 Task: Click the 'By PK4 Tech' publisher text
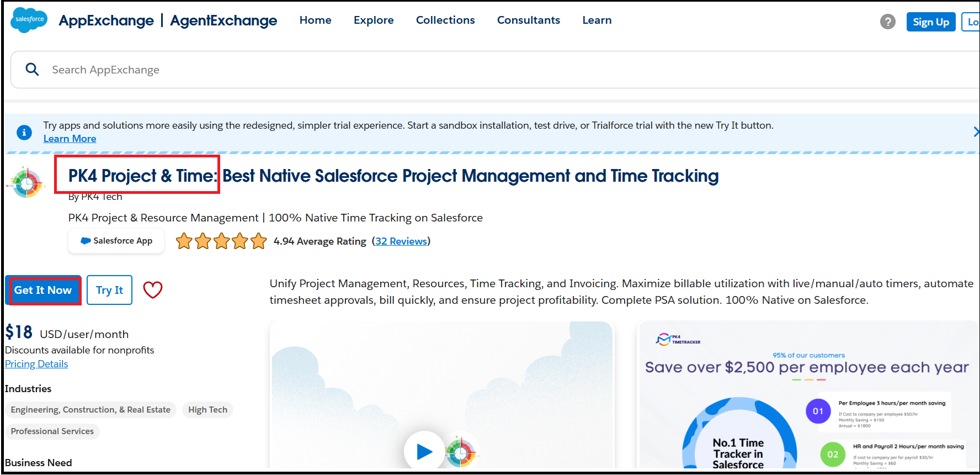[95, 197]
